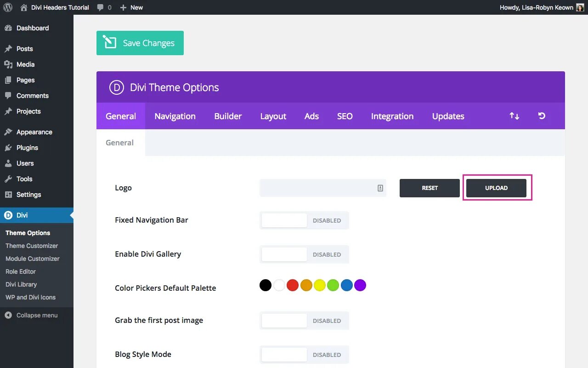
Task: Open Theme Customizer link
Action: [32, 246]
